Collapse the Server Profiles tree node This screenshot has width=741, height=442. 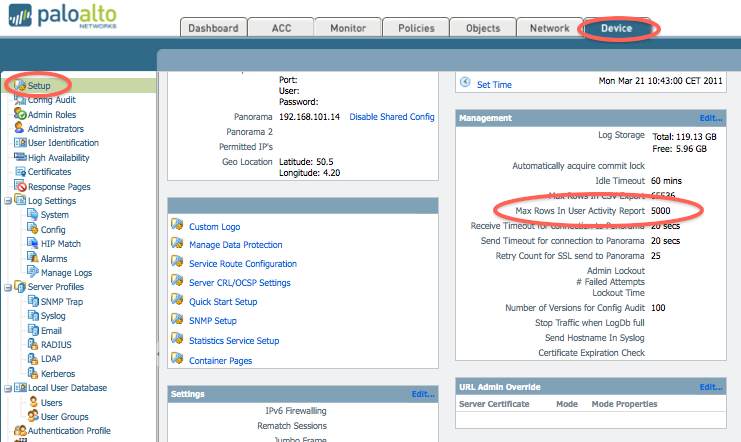[8, 287]
